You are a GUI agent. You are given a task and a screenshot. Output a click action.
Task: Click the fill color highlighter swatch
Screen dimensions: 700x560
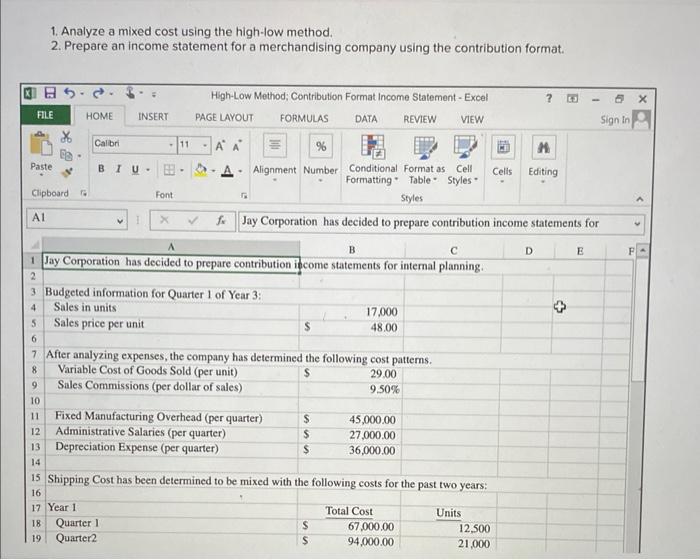point(201,170)
